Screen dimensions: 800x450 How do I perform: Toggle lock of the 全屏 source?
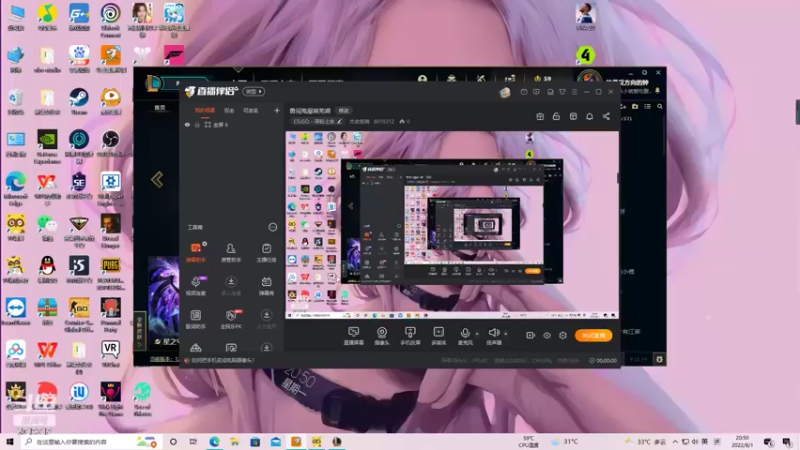click(x=197, y=124)
